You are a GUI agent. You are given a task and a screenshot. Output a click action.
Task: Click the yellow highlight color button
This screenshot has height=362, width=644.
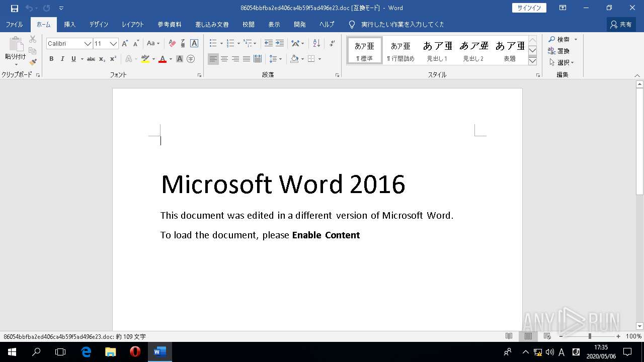point(145,59)
